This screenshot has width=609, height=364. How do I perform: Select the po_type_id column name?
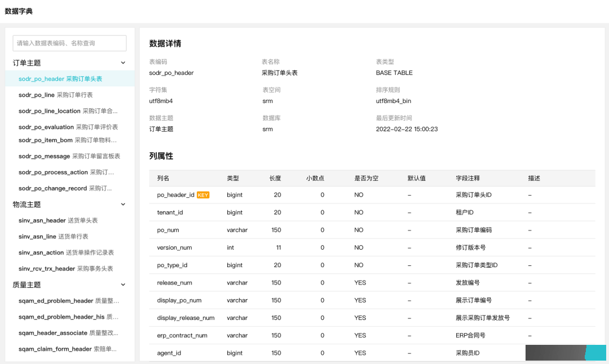[x=172, y=265]
